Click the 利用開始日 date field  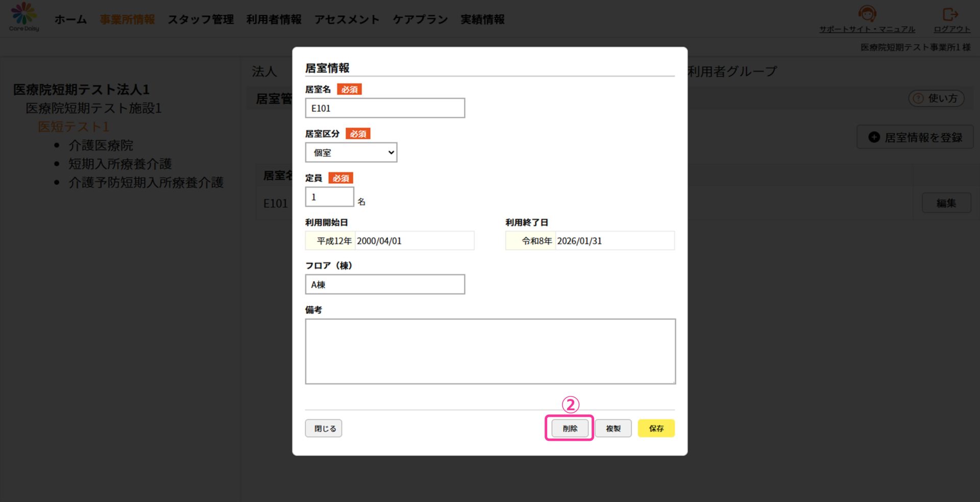point(413,241)
